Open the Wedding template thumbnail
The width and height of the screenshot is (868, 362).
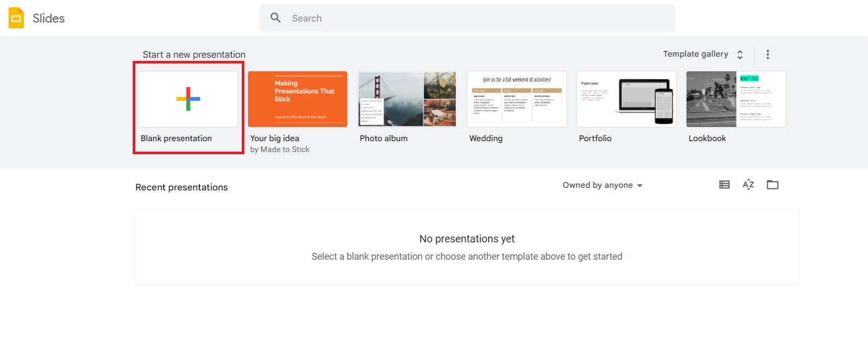point(517,99)
